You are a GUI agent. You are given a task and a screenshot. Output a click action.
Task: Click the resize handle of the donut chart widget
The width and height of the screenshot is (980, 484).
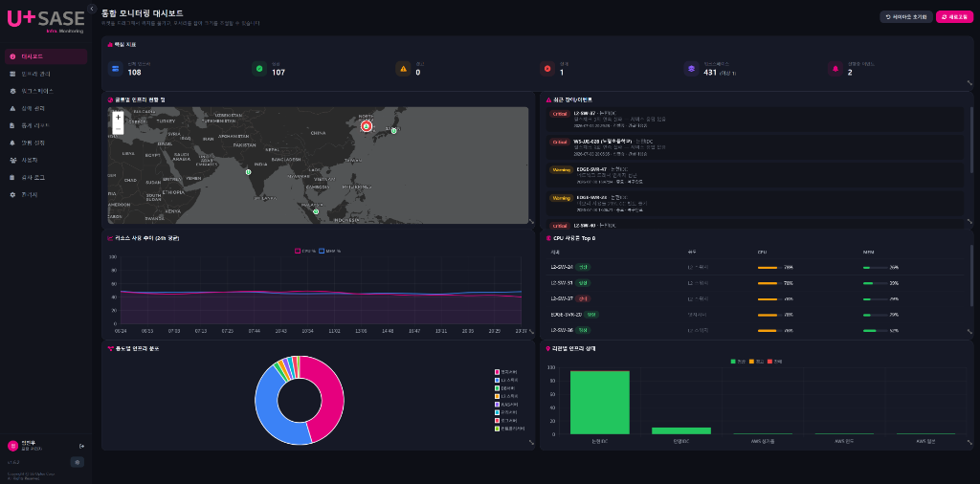(531, 442)
